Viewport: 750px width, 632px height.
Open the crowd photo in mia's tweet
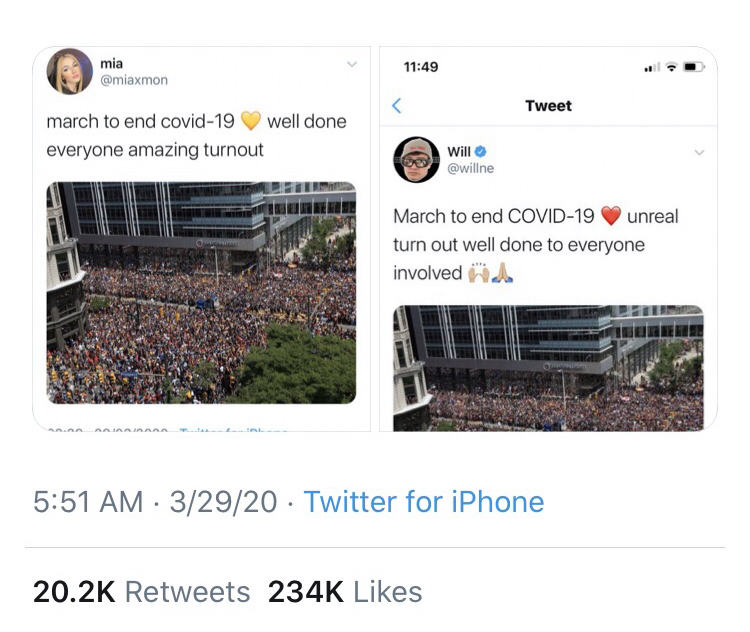coord(201,292)
